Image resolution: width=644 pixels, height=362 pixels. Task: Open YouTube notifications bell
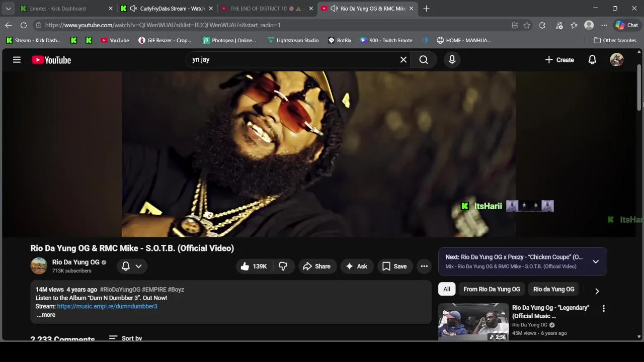coord(592,60)
